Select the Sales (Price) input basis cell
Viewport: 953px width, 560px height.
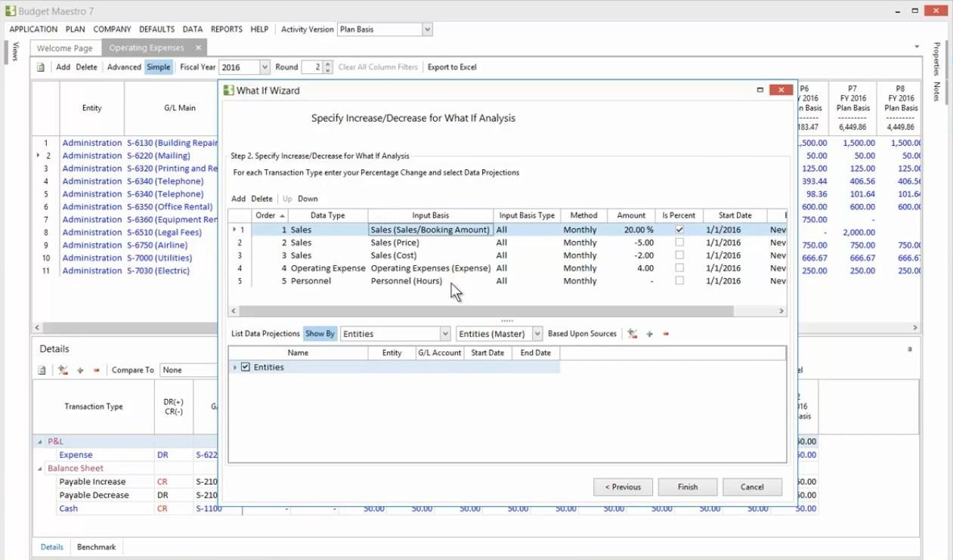pyautogui.click(x=431, y=243)
